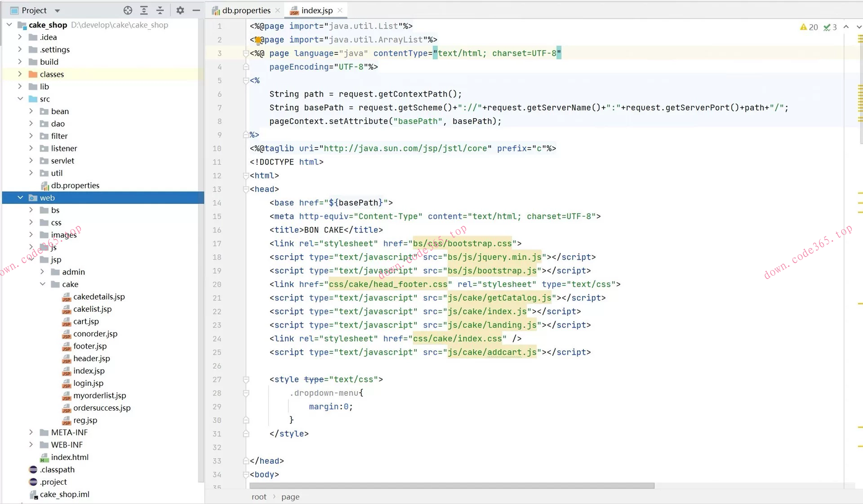This screenshot has height=504, width=863.
Task: Click the Expand All icon in Project panel
Action: pyautogui.click(x=144, y=10)
